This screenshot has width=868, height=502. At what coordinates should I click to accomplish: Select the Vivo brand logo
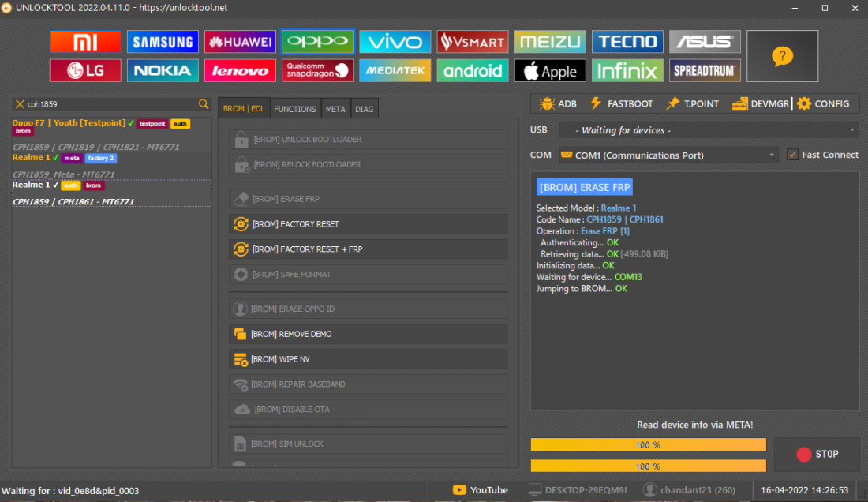pos(395,42)
